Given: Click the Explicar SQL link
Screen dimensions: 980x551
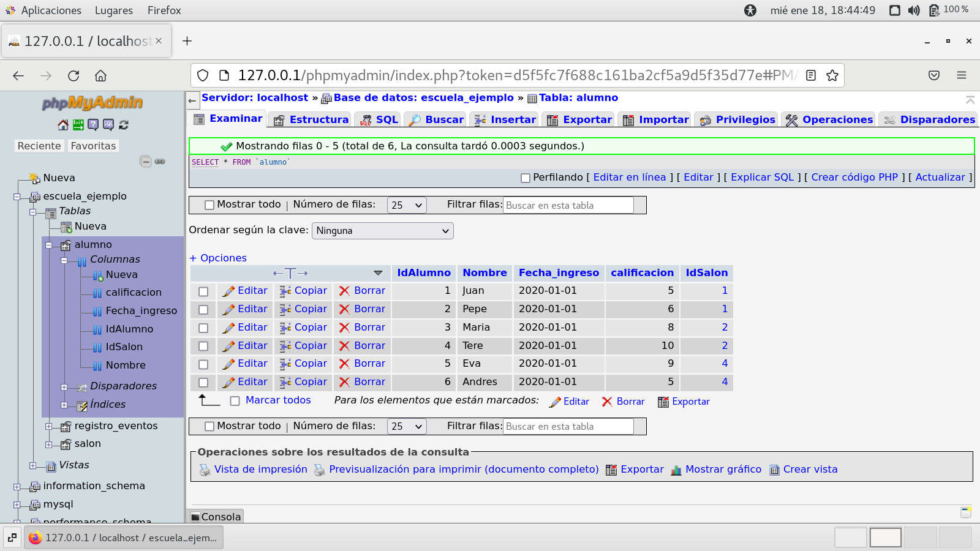Looking at the screenshot, I should point(762,177).
